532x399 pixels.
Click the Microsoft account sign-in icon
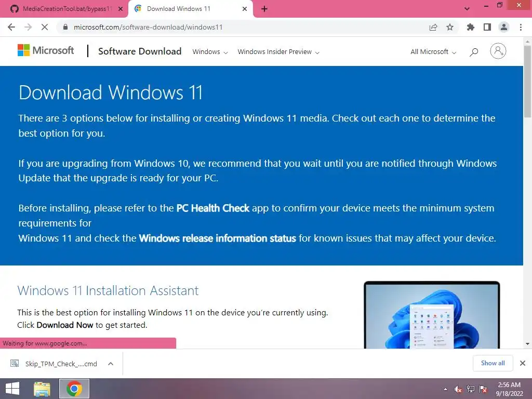498,51
